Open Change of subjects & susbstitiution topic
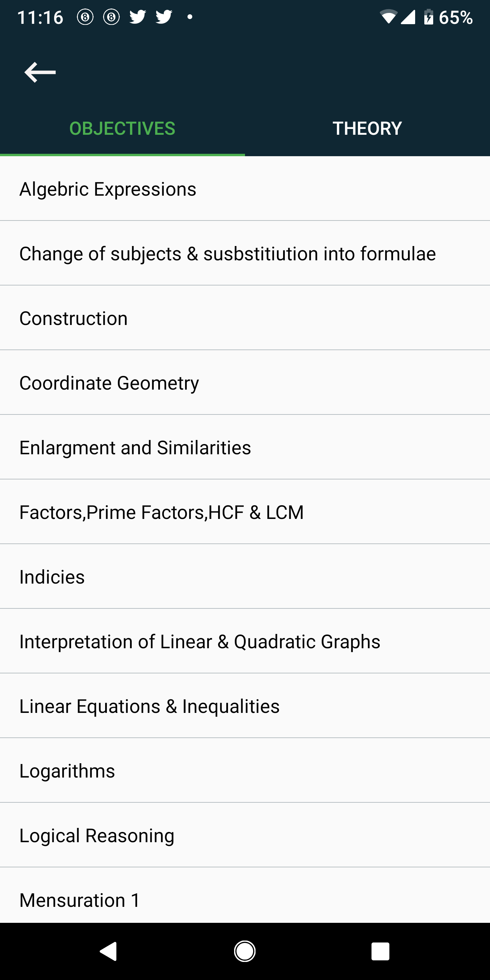This screenshot has width=490, height=980. point(245,254)
